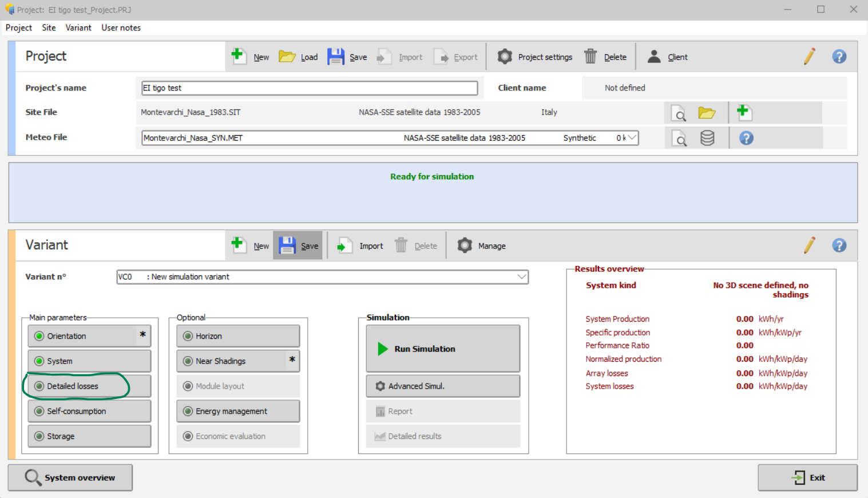Click the Run Simulation button

coord(443,349)
